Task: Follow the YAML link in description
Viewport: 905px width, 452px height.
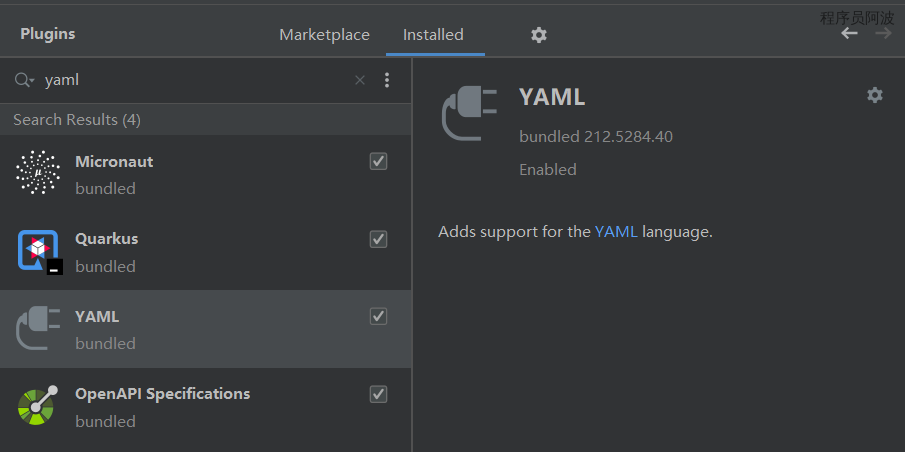Action: [x=616, y=232]
